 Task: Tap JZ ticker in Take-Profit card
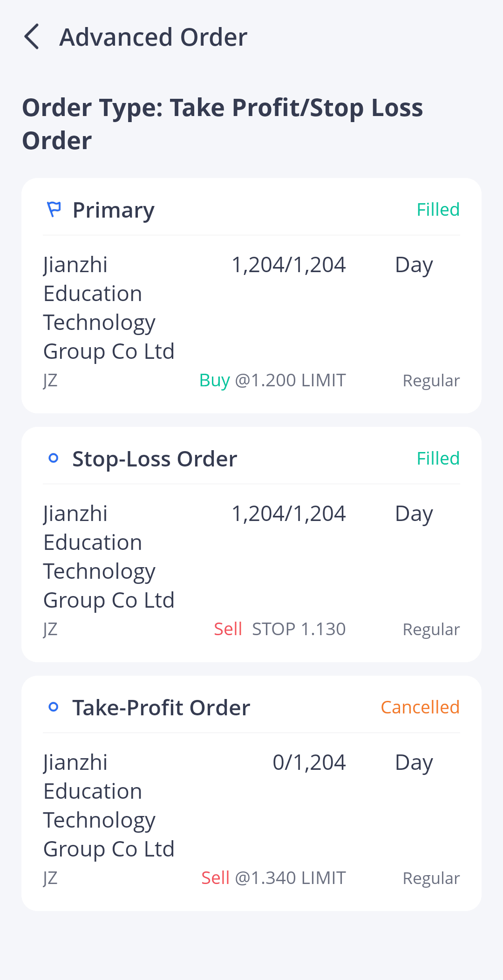point(50,878)
